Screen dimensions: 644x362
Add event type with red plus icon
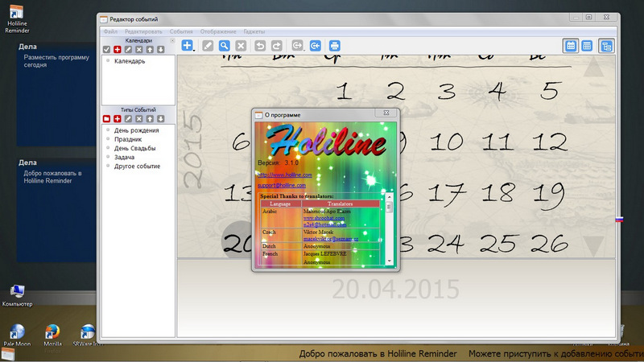pos(117,118)
